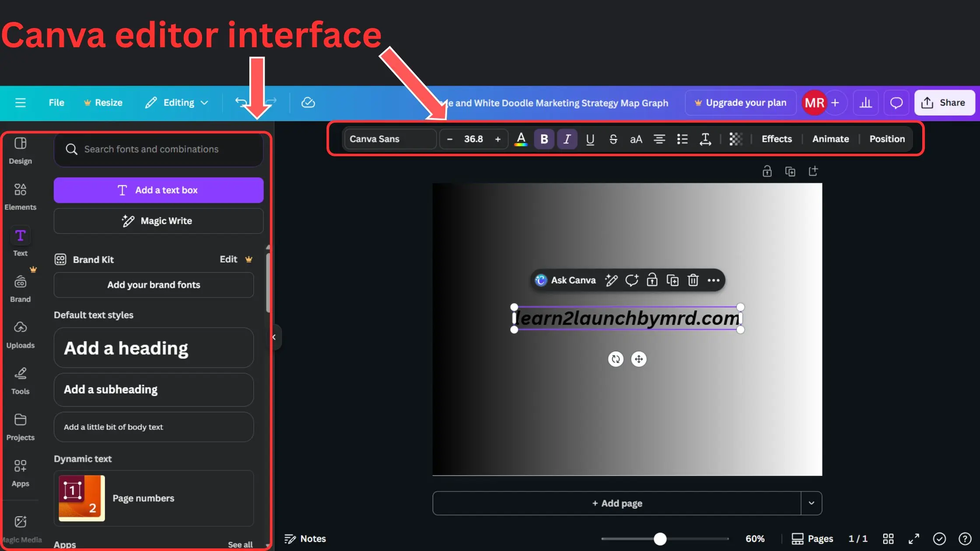The height and width of the screenshot is (551, 980).
Task: Open the Elements sidebar tab
Action: (x=20, y=197)
